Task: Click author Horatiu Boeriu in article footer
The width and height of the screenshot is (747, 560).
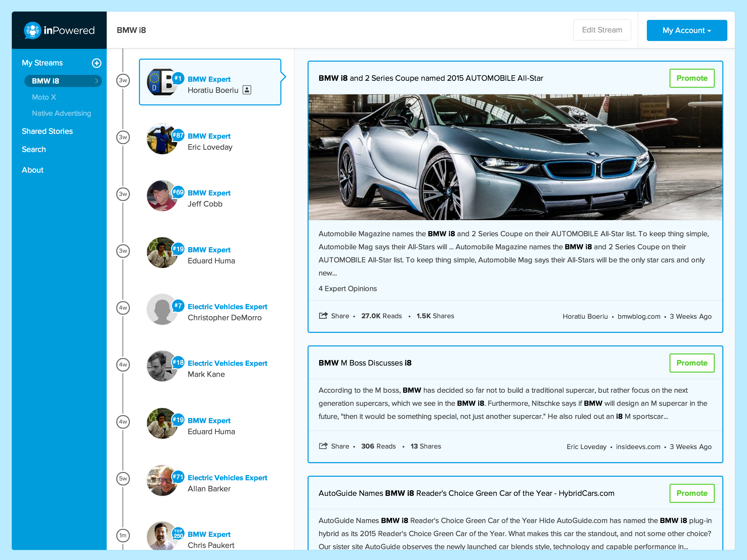Action: (x=585, y=316)
